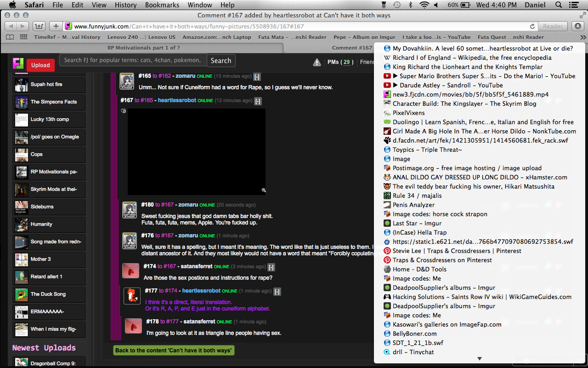Viewport: 588px width, 368px height.
Task: Click the Search FJ input field
Action: (x=132, y=60)
